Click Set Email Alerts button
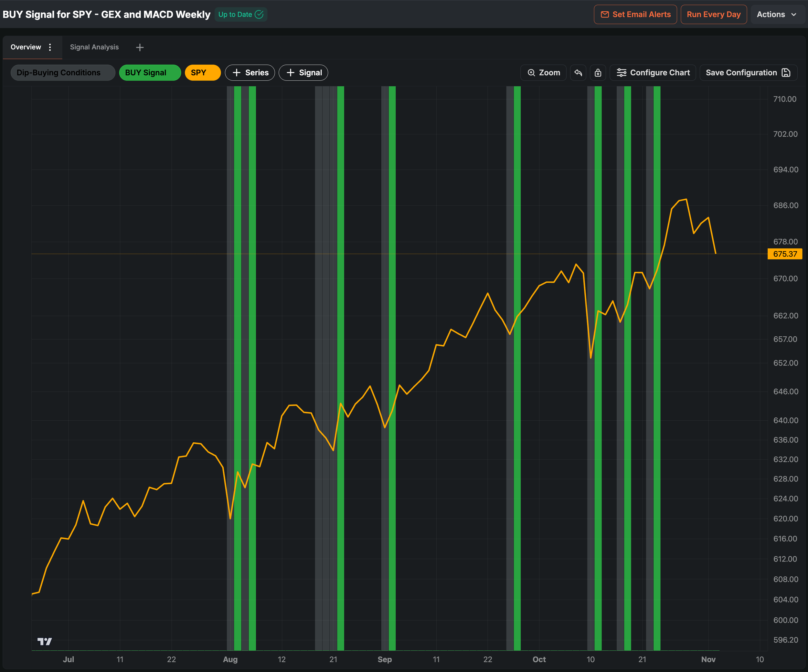The height and width of the screenshot is (672, 808). [635, 15]
